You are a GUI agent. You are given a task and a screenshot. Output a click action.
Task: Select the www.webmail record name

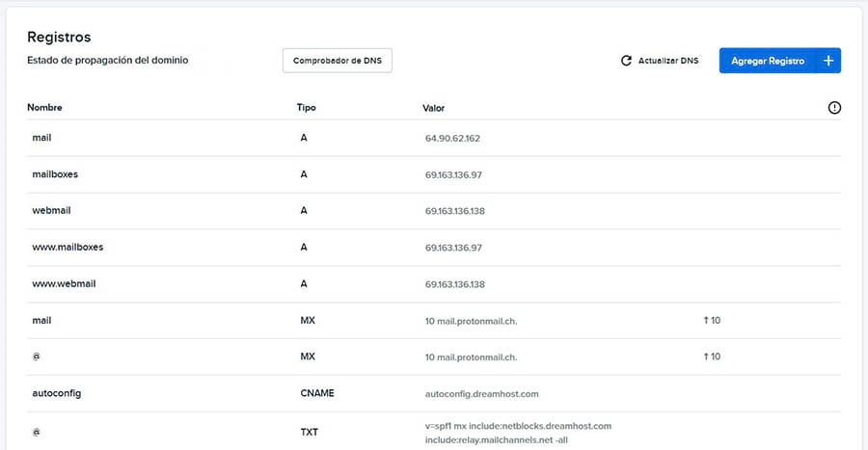pyautogui.click(x=64, y=284)
